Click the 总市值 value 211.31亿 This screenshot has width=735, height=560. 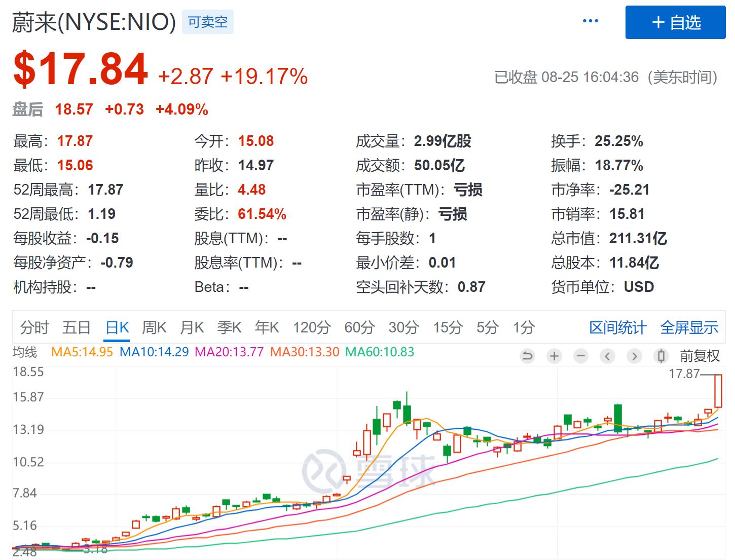pyautogui.click(x=638, y=238)
